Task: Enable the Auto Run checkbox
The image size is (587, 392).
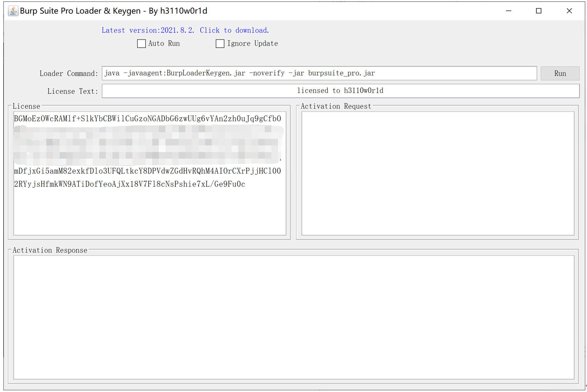Action: coord(141,44)
